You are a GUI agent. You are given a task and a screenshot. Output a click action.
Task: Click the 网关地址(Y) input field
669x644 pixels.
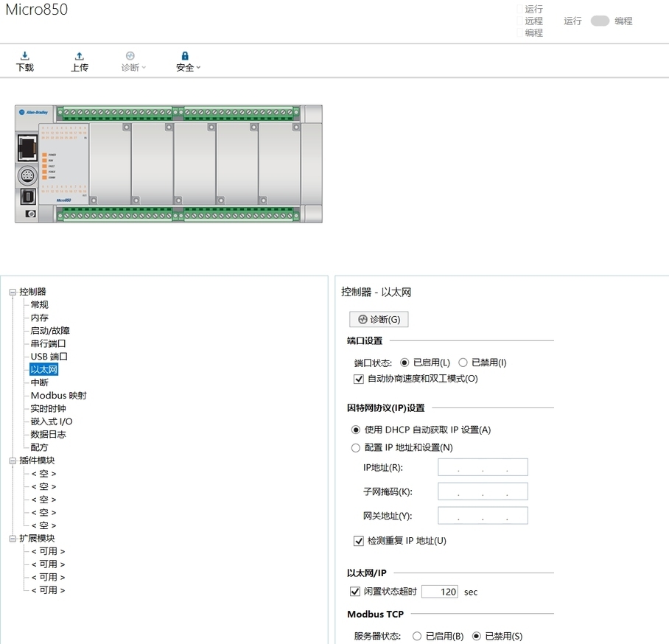point(483,516)
